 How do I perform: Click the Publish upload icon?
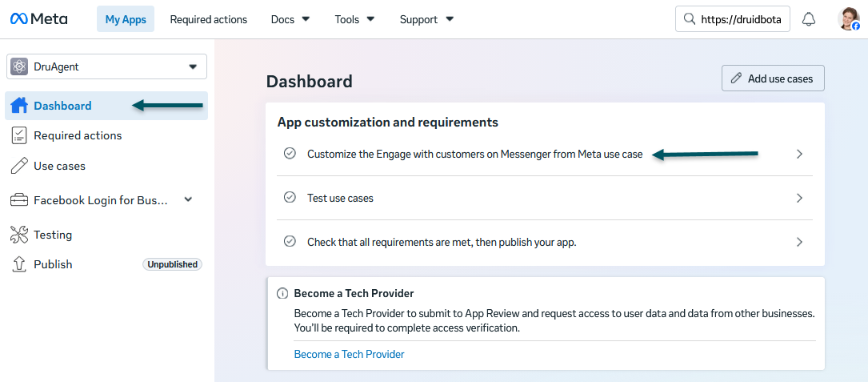19,264
